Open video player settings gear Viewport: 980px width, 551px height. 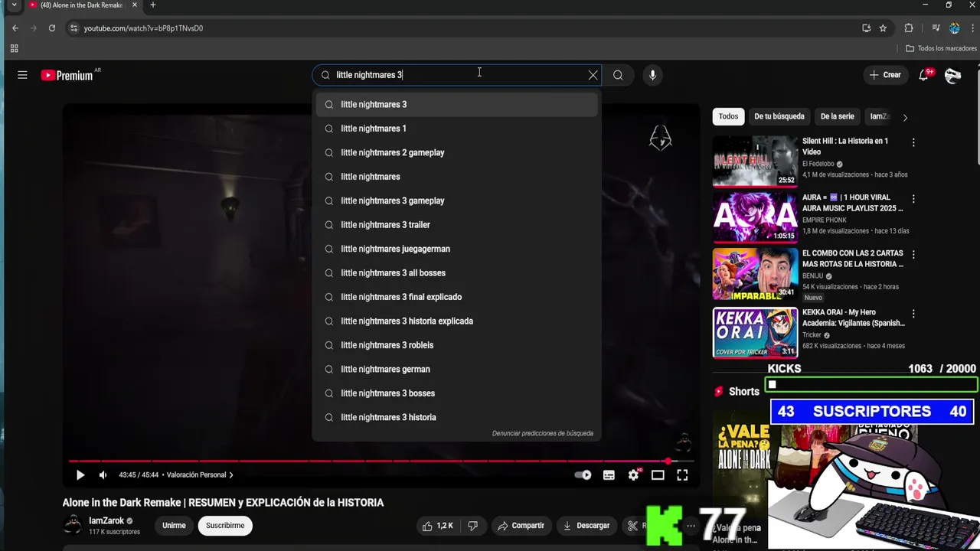(633, 475)
